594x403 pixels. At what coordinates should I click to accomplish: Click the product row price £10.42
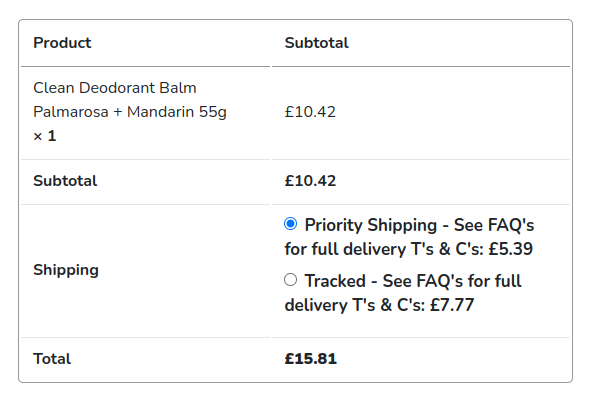[x=310, y=112]
